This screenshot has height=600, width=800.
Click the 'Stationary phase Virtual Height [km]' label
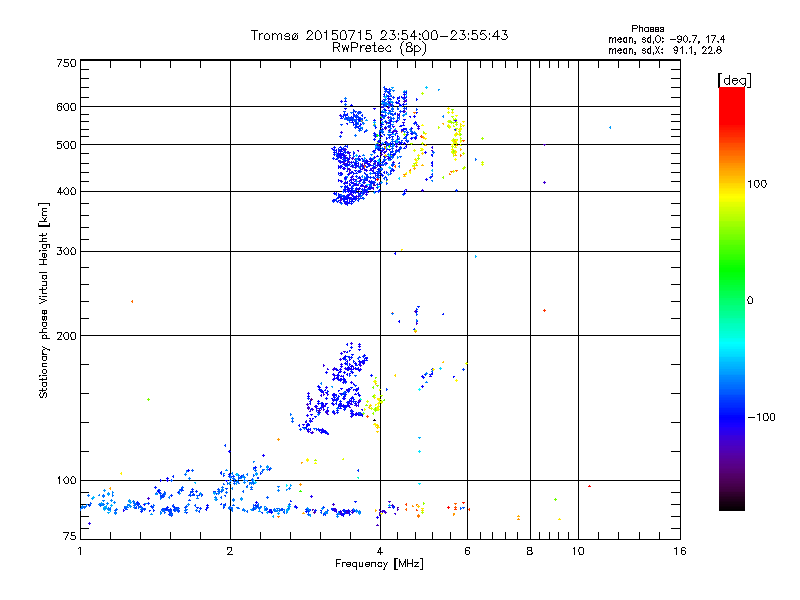44,300
